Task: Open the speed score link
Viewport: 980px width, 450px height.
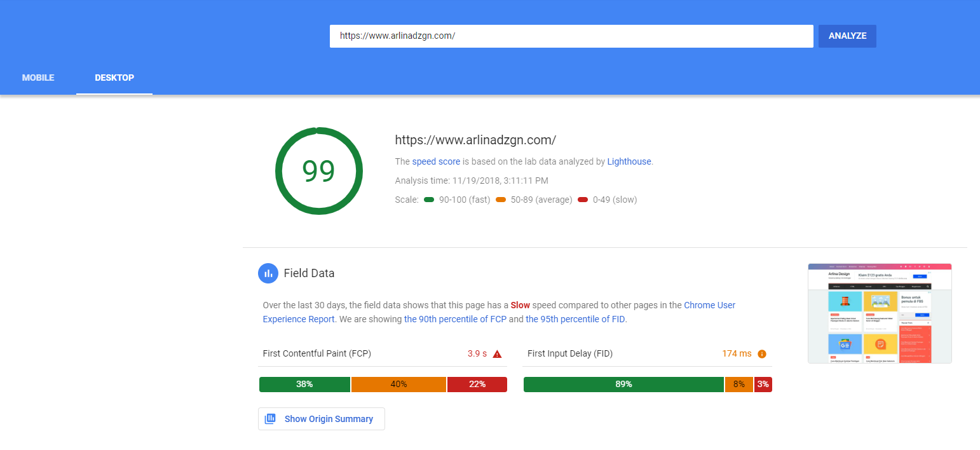Action: [x=436, y=161]
